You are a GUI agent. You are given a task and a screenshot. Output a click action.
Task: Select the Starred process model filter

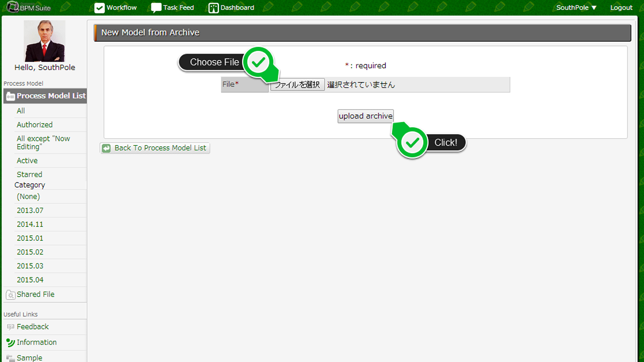[30, 174]
